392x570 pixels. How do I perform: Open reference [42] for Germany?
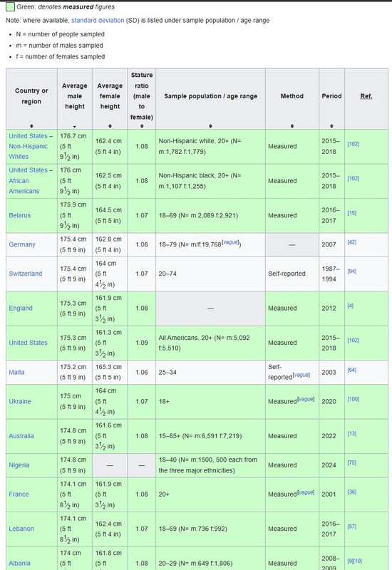click(x=351, y=242)
